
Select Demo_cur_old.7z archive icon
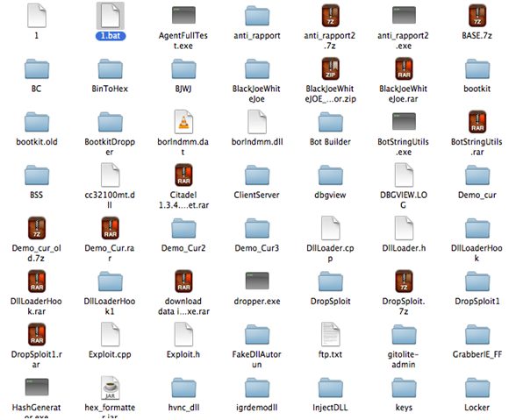pyautogui.click(x=37, y=228)
